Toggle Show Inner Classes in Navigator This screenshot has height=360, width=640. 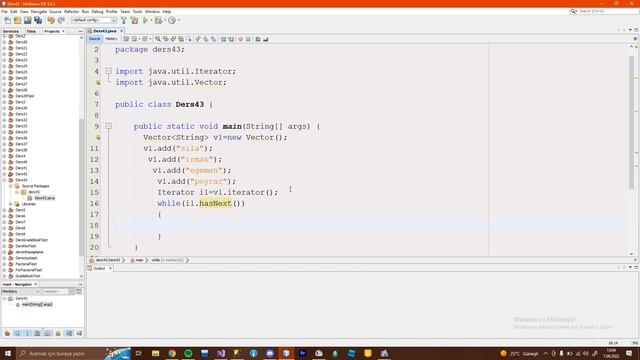coord(48,333)
